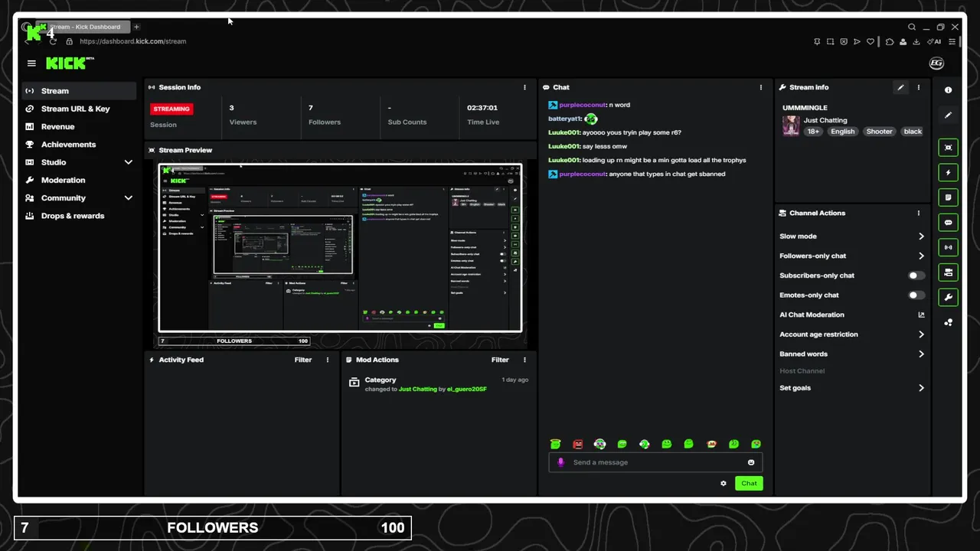Click the three-dots cluster icon in right rail

(949, 322)
